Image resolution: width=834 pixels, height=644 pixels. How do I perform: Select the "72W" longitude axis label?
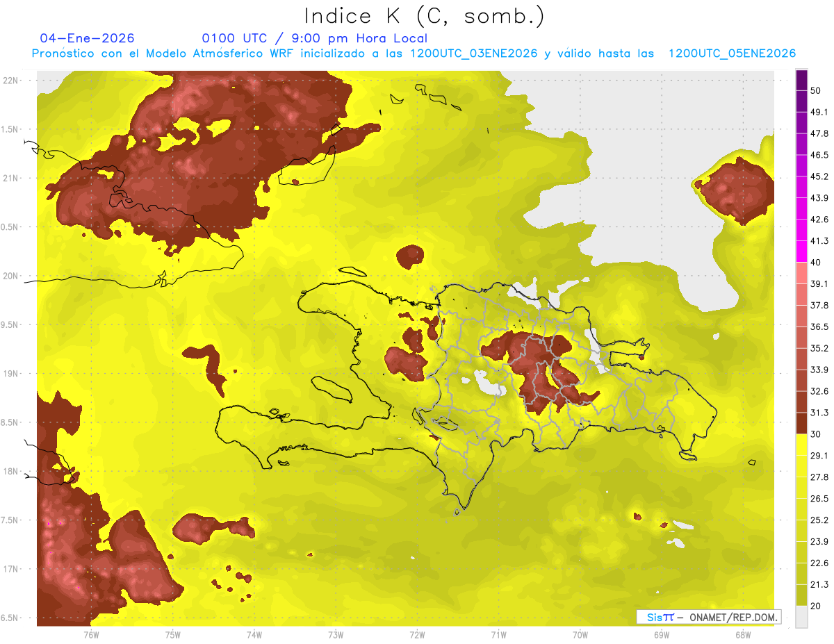pos(417,635)
